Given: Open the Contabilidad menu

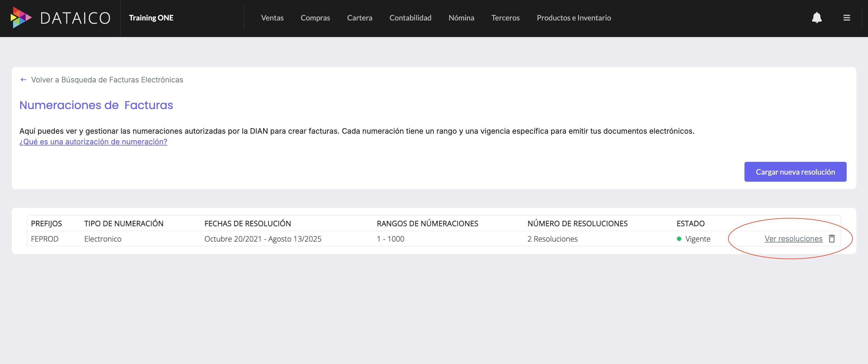Looking at the screenshot, I should (x=410, y=18).
